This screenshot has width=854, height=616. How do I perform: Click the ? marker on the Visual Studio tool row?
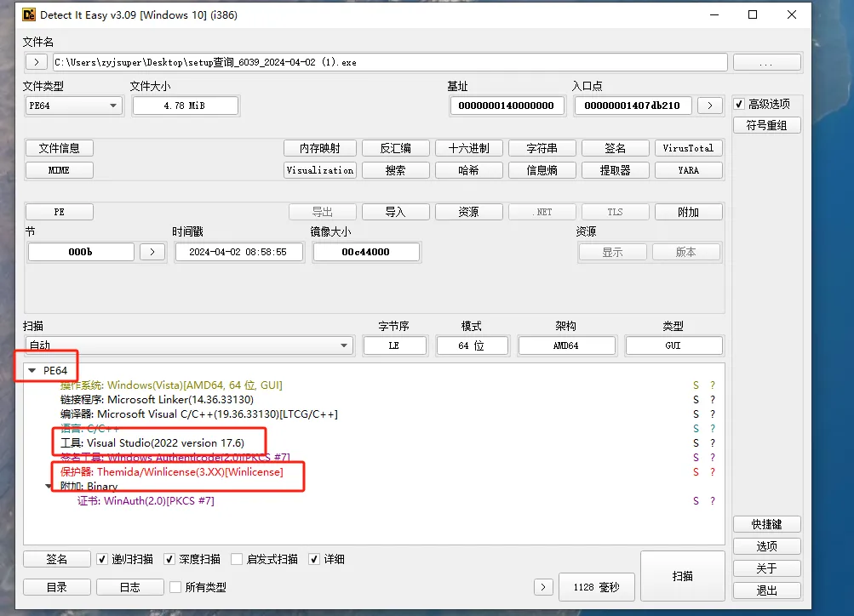(713, 443)
